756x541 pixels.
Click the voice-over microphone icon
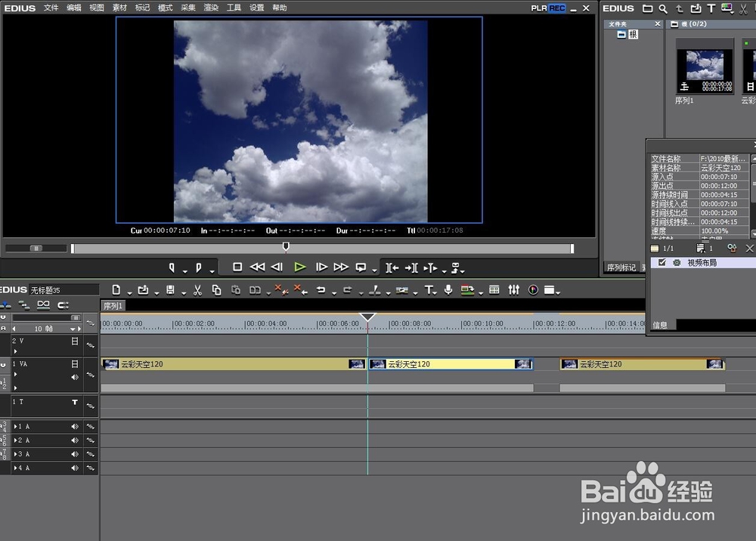click(448, 289)
